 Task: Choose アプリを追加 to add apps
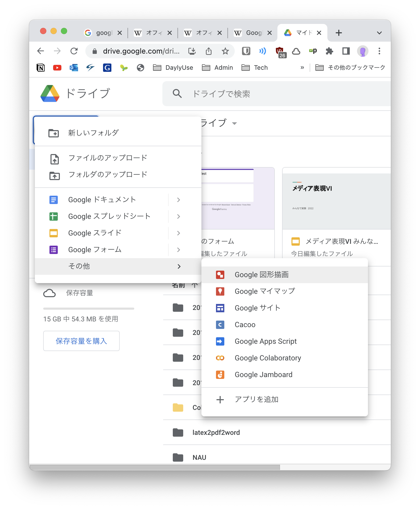[256, 399]
